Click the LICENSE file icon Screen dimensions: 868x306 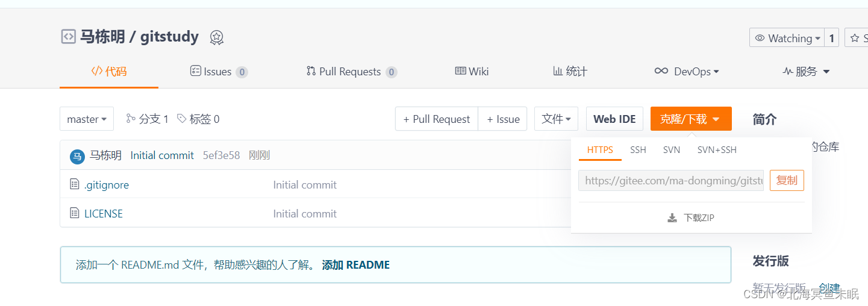point(75,213)
